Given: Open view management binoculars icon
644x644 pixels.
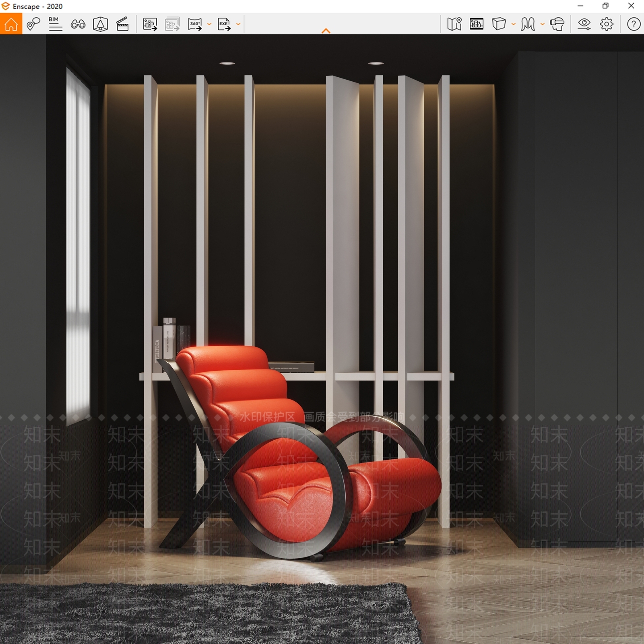Looking at the screenshot, I should 78,24.
